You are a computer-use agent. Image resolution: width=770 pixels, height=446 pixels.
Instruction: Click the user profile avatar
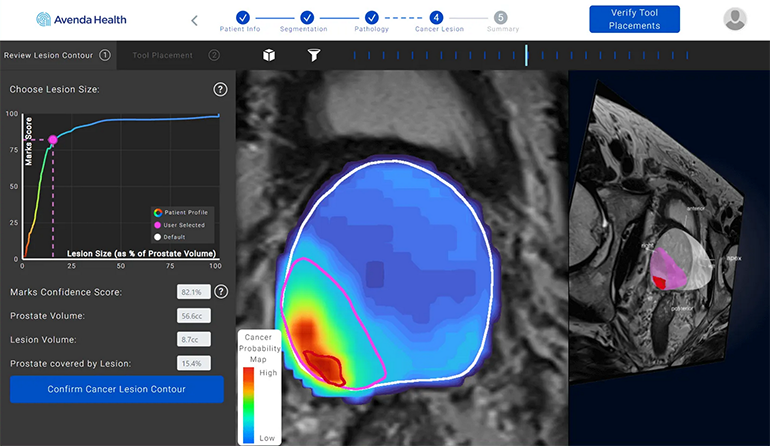pos(735,19)
